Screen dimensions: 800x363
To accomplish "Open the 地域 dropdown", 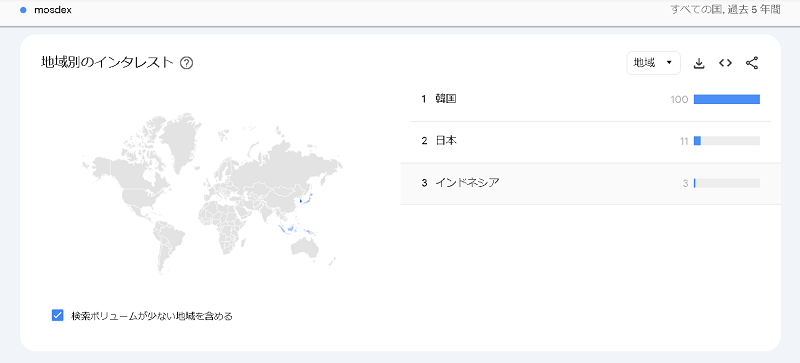I will pos(653,63).
